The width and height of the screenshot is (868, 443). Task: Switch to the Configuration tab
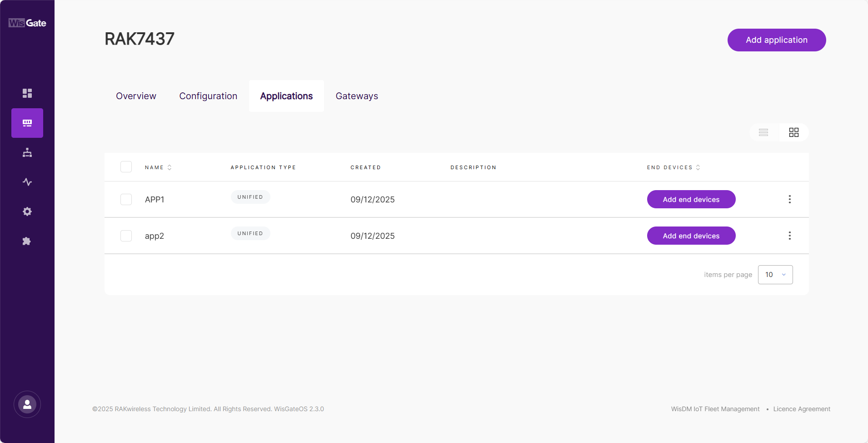coord(208,96)
